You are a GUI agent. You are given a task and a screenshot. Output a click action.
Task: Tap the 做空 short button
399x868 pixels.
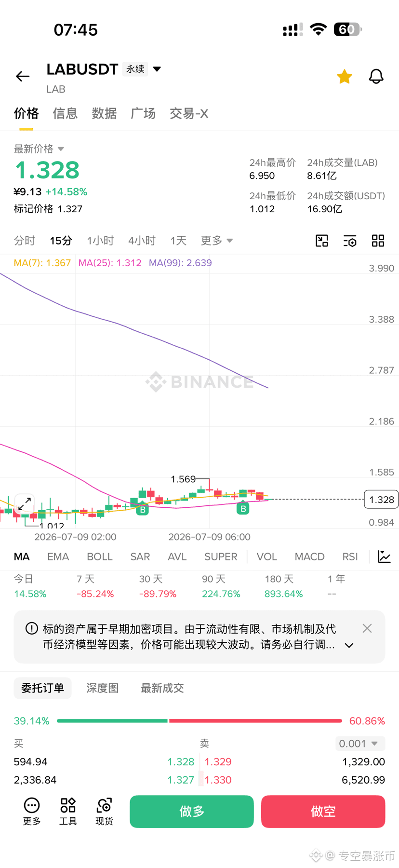tap(323, 812)
